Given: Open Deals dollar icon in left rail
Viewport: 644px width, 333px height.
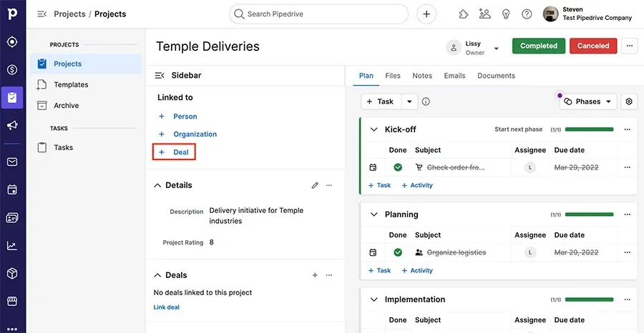Looking at the screenshot, I should click(12, 70).
